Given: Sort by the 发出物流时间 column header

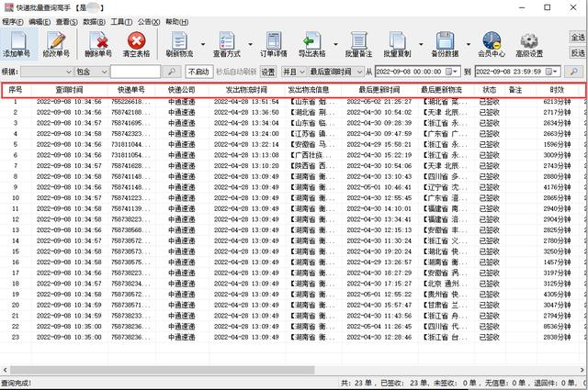Looking at the screenshot, I should click(x=246, y=90).
